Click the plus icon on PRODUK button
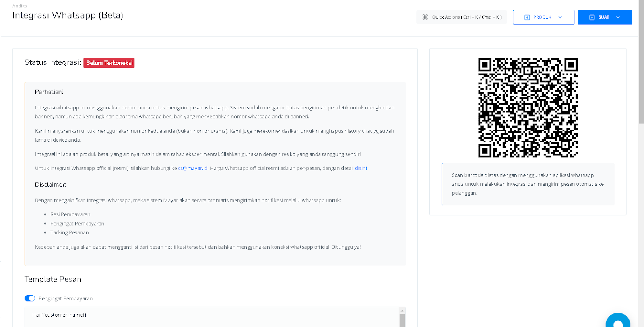The height and width of the screenshot is (327, 644). coord(527,17)
